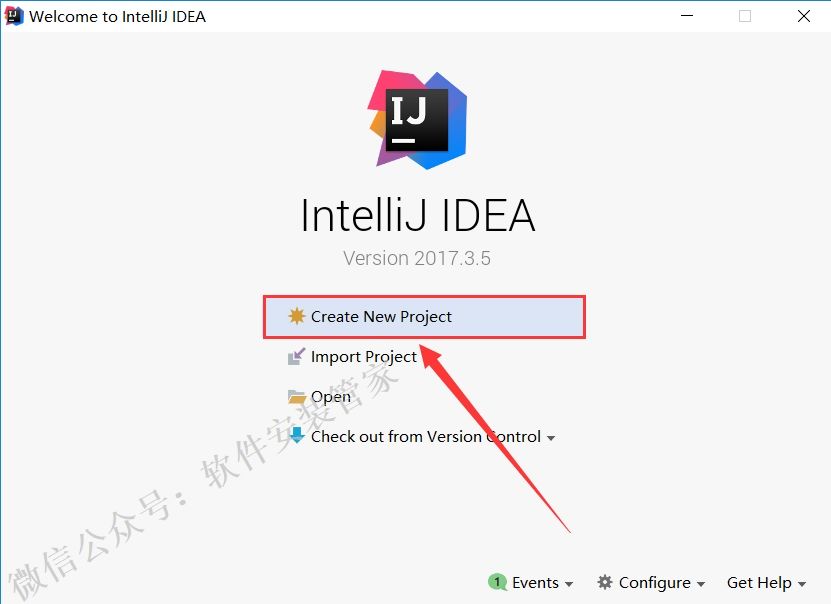Expand the Check out from Version Control arrow
Viewport: 831px width, 604px height.
pyautogui.click(x=551, y=438)
